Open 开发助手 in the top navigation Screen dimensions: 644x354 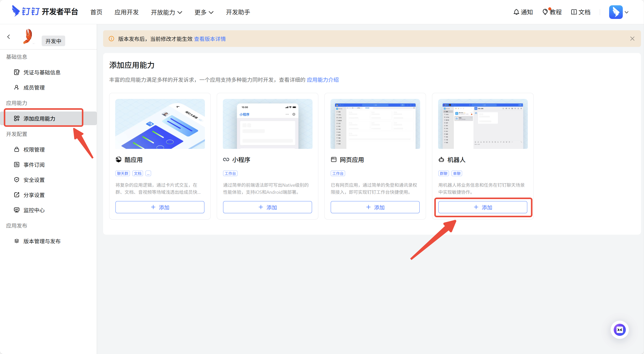(238, 12)
